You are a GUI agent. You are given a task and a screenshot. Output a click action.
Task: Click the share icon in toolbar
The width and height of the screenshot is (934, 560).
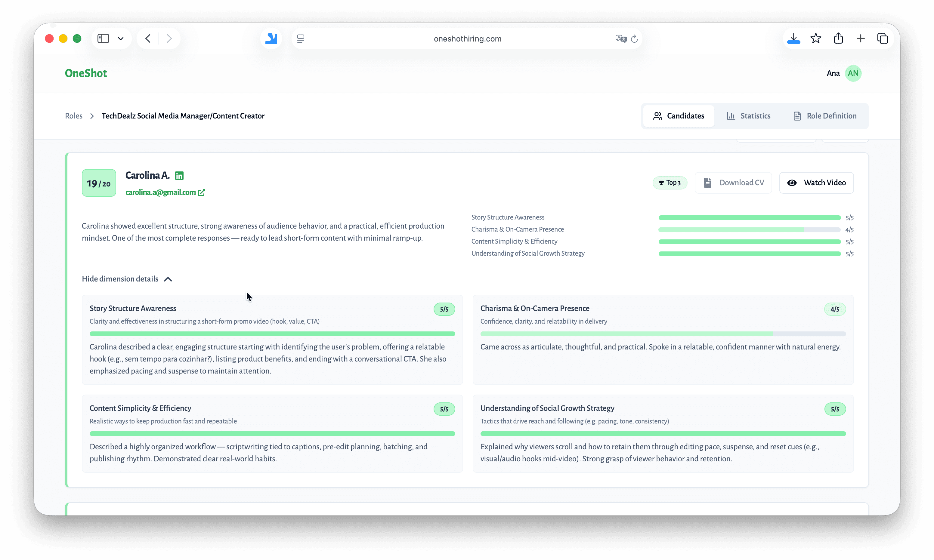[838, 38]
